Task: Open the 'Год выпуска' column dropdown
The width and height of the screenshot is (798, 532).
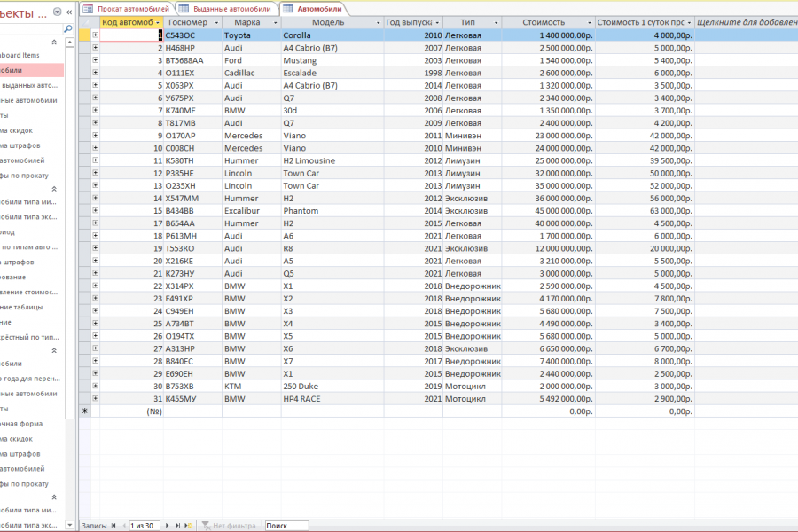Action: (437, 22)
